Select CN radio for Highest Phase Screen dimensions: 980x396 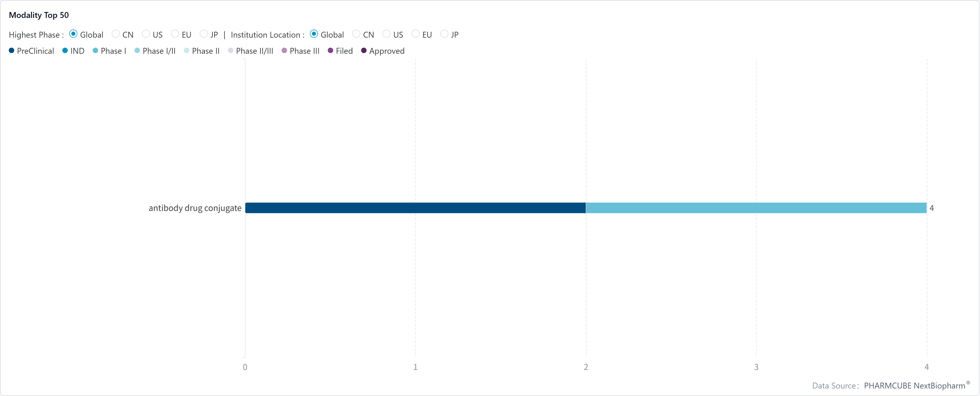116,34
